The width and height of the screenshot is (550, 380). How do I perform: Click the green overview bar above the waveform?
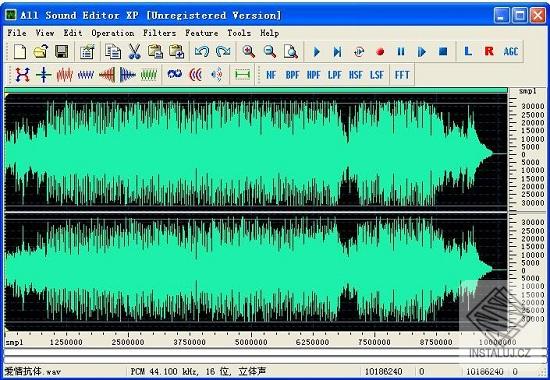[256, 91]
